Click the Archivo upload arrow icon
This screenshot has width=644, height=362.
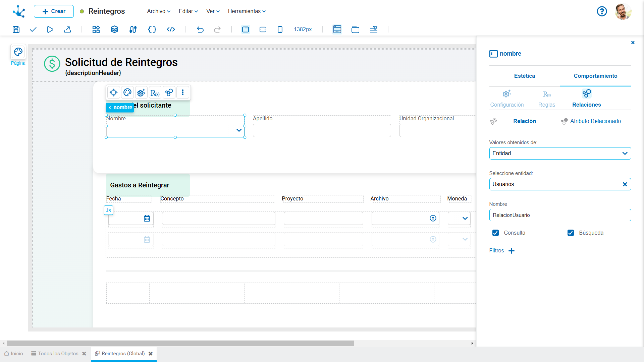(433, 219)
